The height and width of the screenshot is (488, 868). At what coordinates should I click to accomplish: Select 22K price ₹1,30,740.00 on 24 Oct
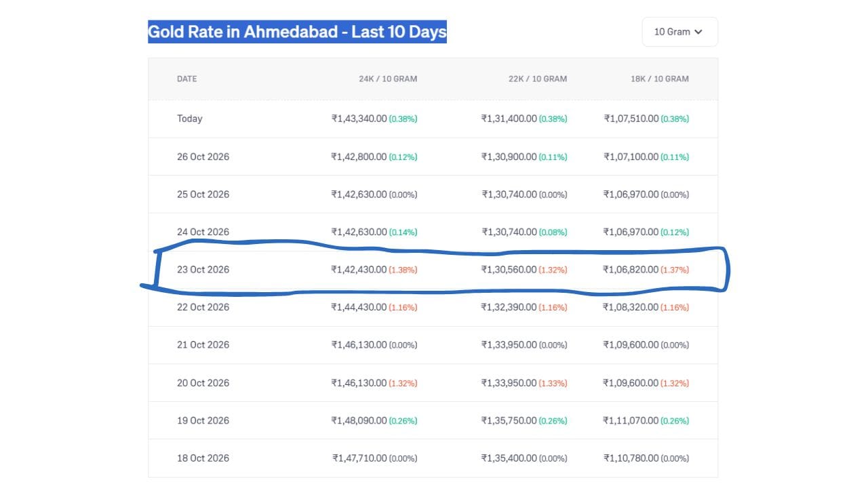pos(509,232)
